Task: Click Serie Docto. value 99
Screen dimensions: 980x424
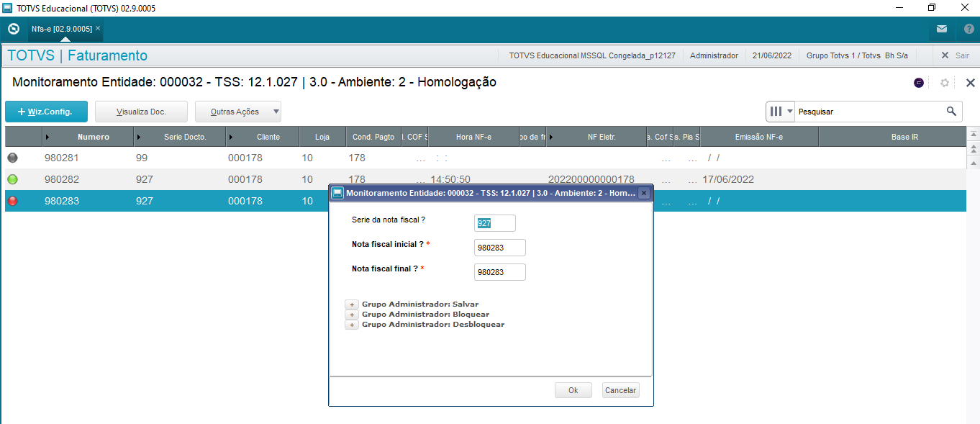Action: [141, 158]
